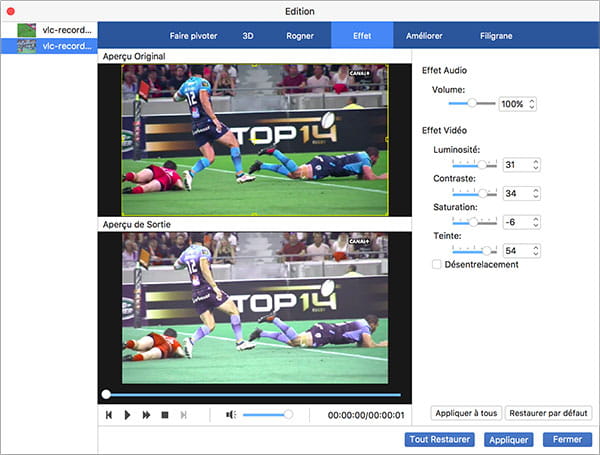Open the Faire pivoter tab
Screen dimensions: 600x455
(193, 36)
